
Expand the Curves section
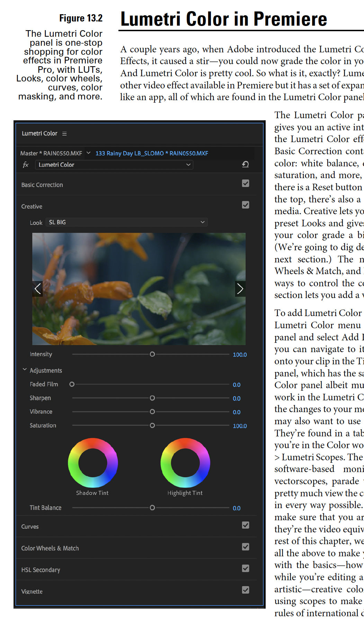30,527
